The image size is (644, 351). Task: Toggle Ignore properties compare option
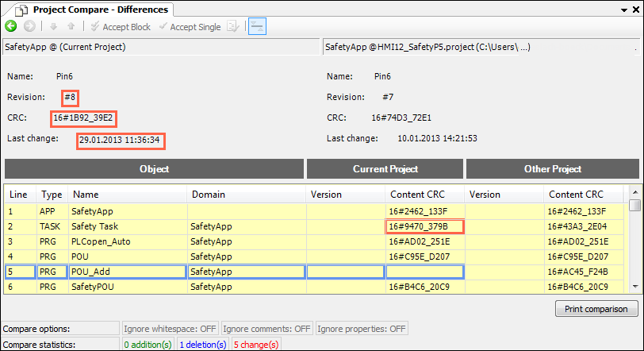point(362,329)
